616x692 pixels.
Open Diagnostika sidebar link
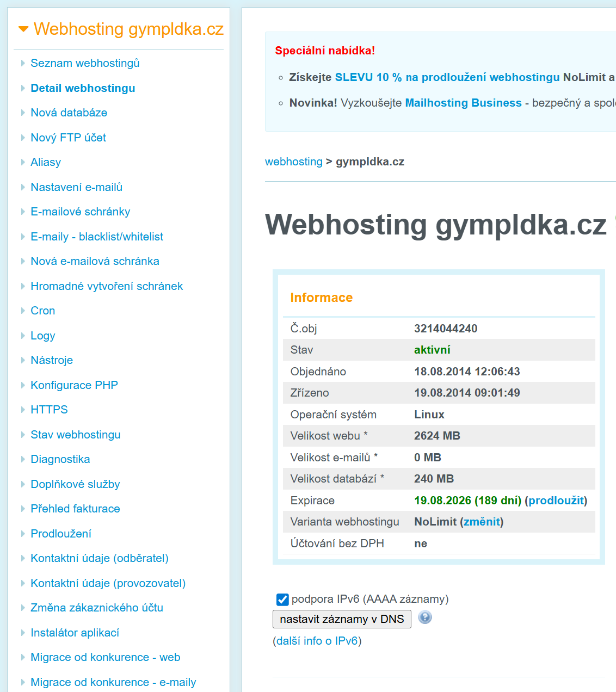pos(60,459)
